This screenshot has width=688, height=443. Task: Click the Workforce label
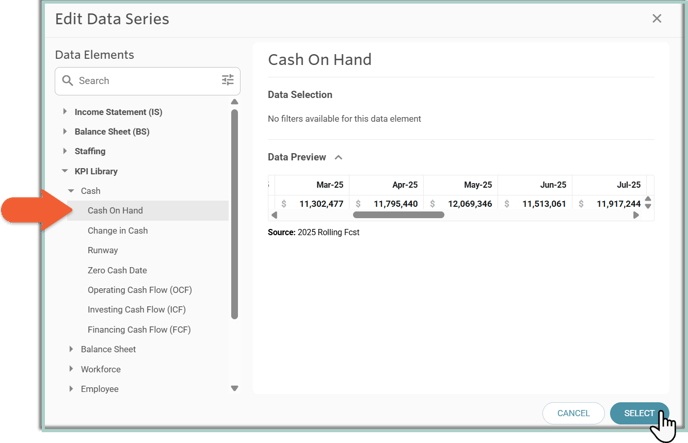pos(100,369)
